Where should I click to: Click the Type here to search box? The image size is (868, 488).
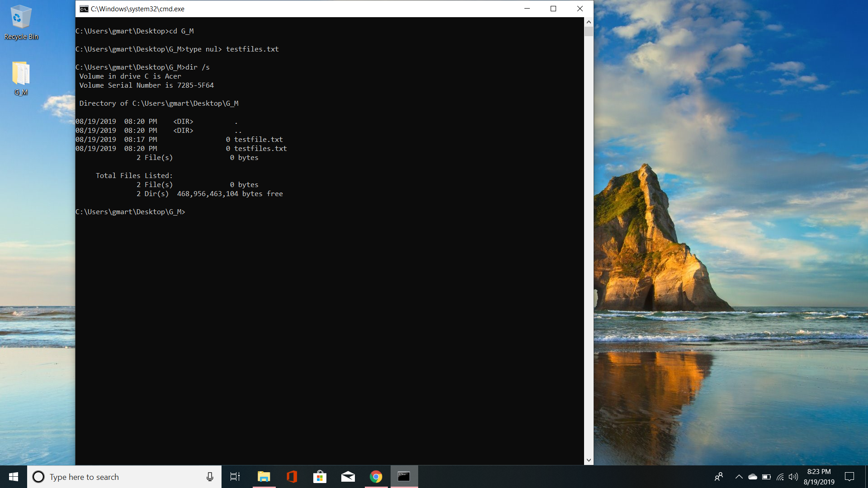(118, 477)
